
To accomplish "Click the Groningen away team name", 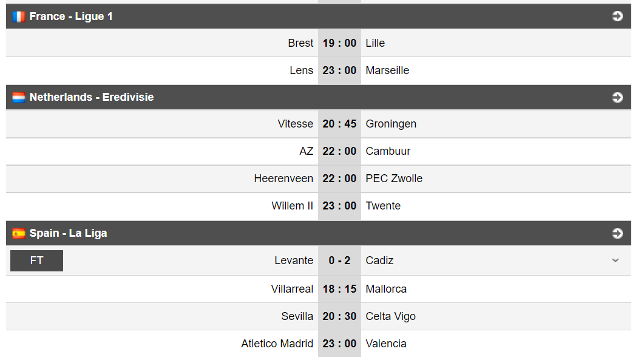I will click(391, 124).
